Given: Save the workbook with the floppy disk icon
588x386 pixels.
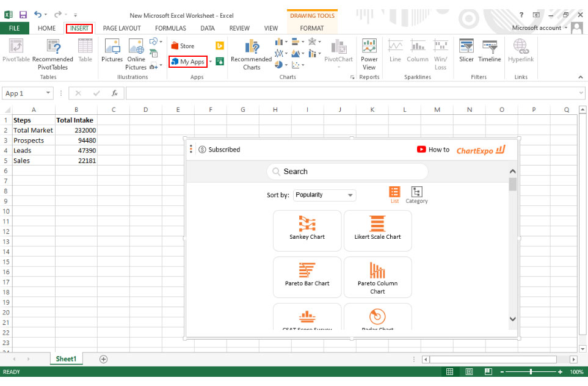Looking at the screenshot, I should [x=23, y=15].
